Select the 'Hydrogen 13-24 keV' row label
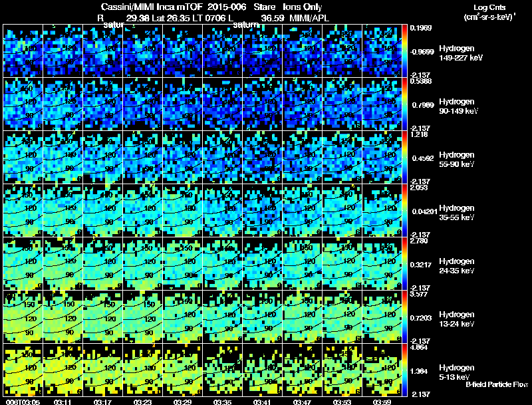This screenshot has width=532, height=405. coord(457,319)
